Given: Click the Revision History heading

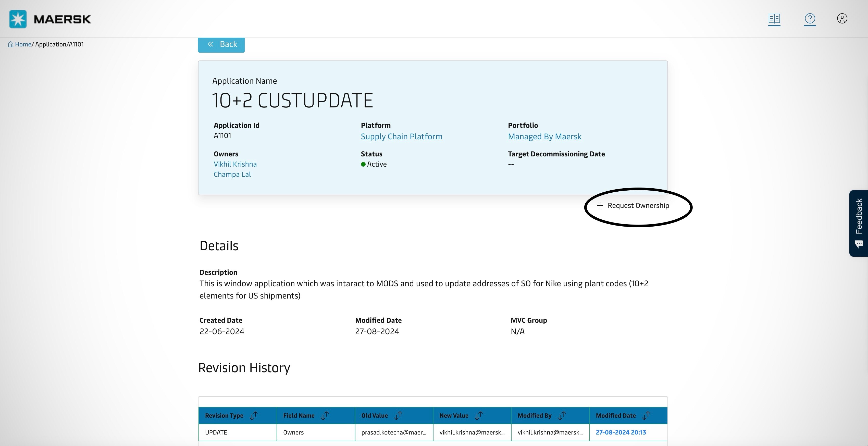Looking at the screenshot, I should (244, 368).
